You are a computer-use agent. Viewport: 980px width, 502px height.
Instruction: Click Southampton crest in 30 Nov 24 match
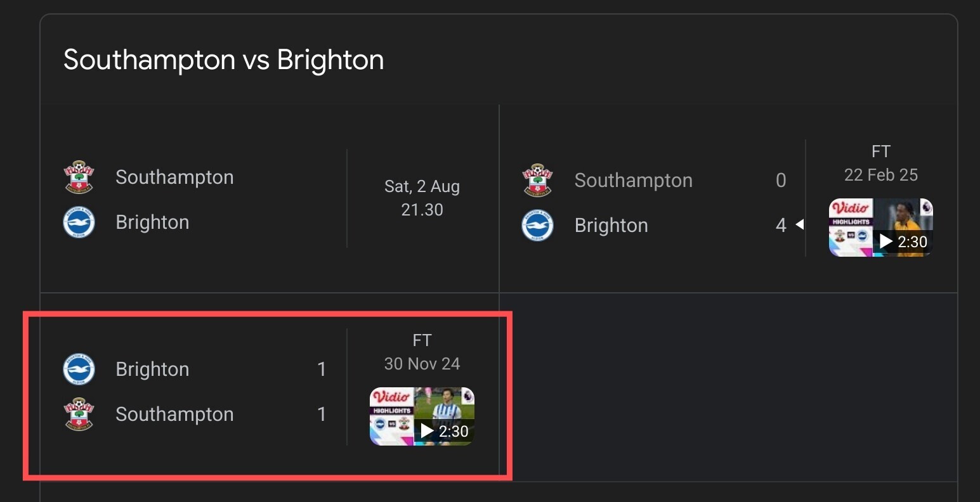[x=79, y=415]
